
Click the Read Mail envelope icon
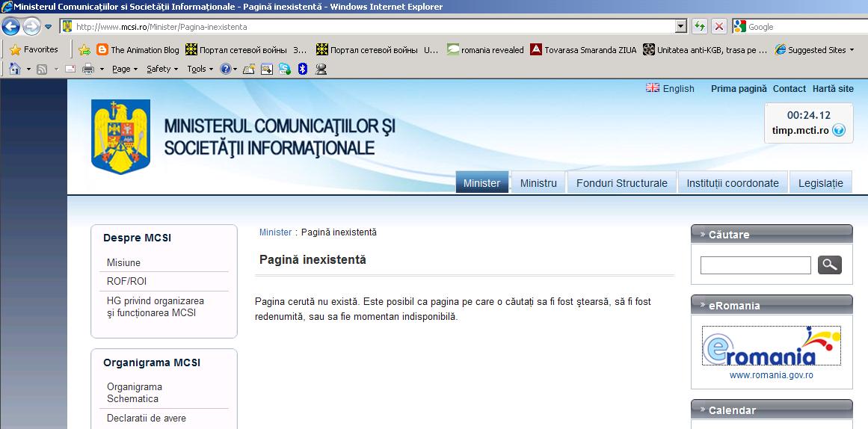tap(70, 70)
